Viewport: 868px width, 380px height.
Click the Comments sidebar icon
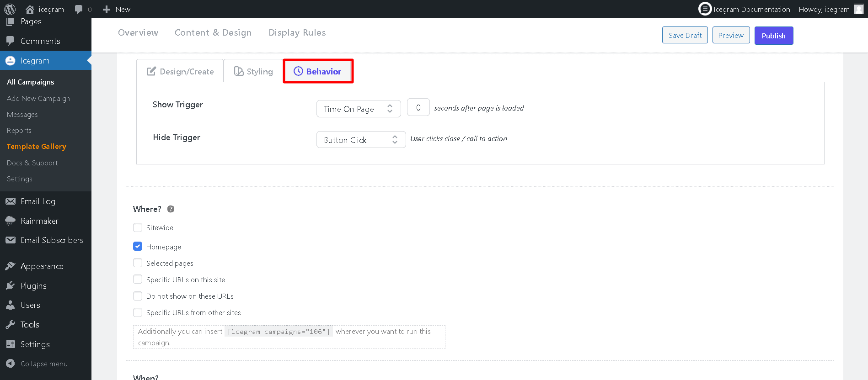point(10,41)
